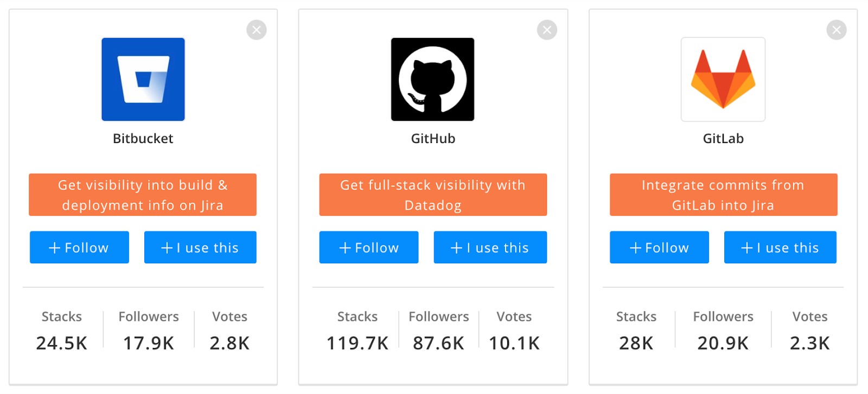Close the GitLab comparison card
The height and width of the screenshot is (394, 868).
(836, 30)
